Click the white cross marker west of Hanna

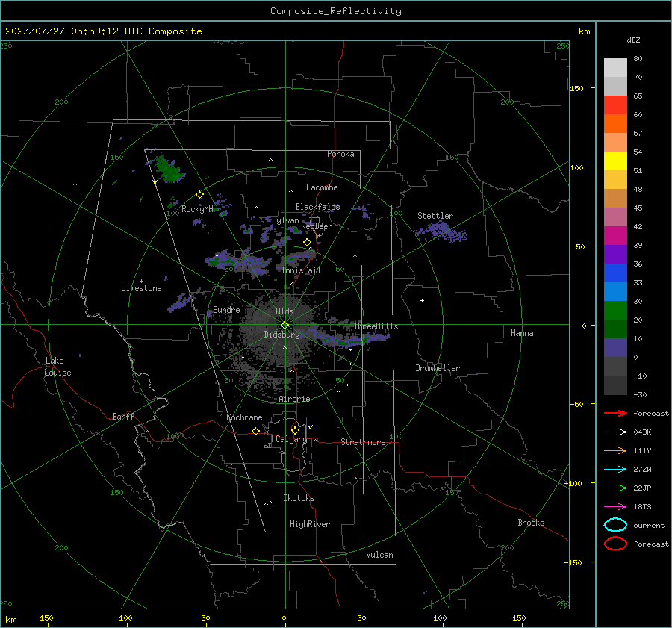coord(422,300)
